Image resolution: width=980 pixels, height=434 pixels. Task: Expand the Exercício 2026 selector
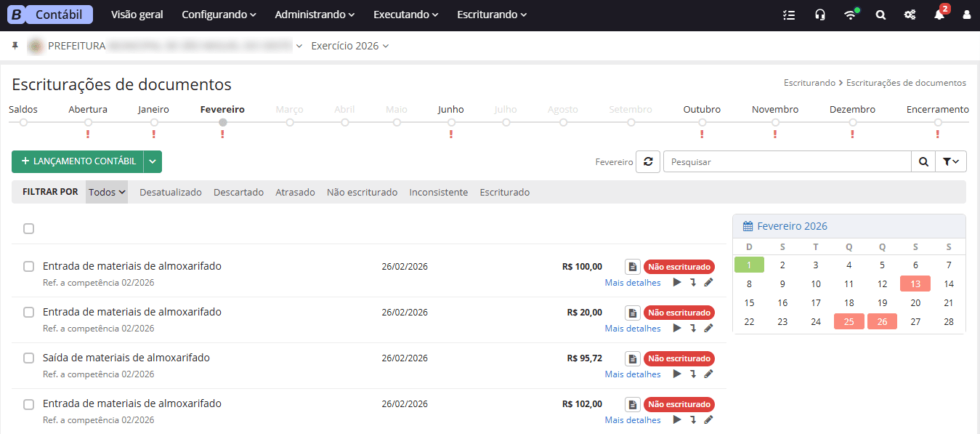[x=349, y=46]
